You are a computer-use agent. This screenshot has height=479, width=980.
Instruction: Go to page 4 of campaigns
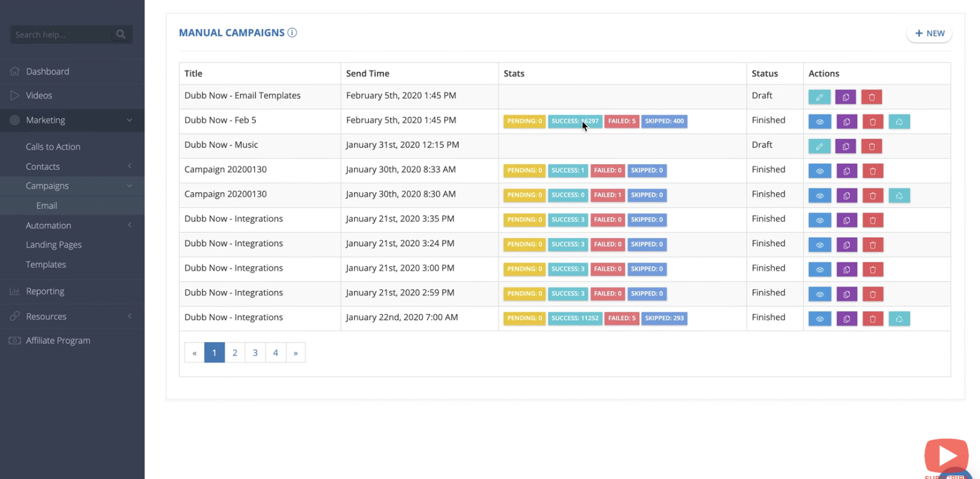[276, 352]
